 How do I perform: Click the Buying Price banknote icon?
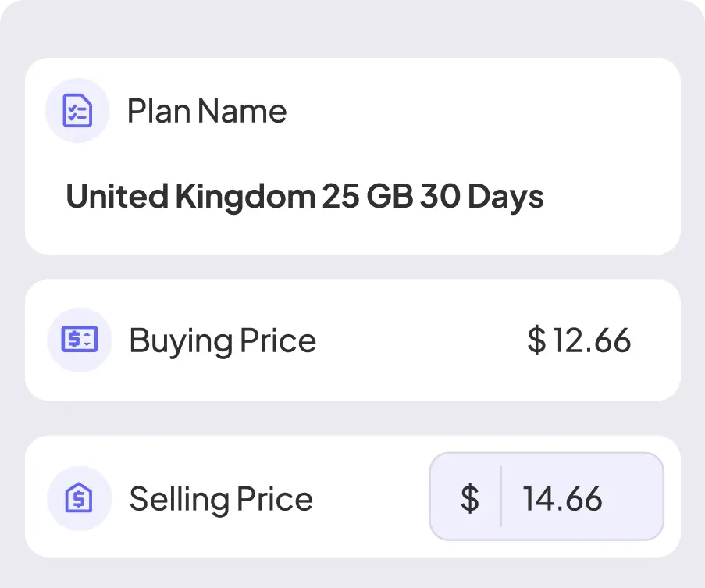click(79, 340)
